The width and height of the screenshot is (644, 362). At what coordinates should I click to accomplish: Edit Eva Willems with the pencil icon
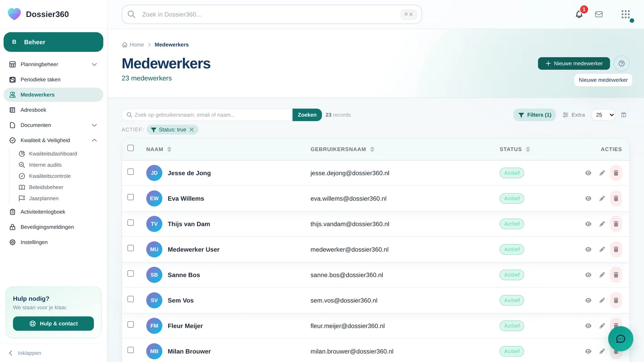(x=602, y=198)
